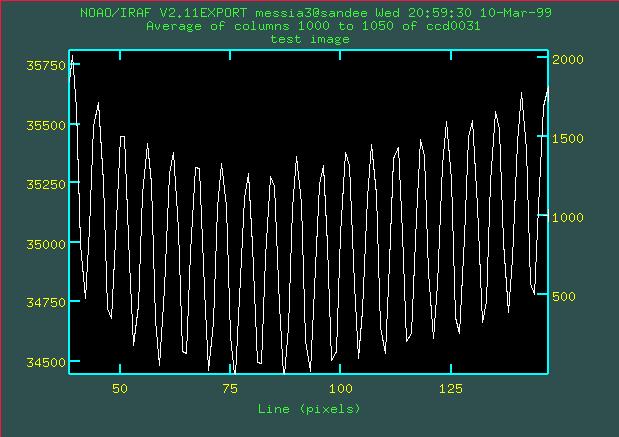This screenshot has width=619, height=437.
Task: Click the 'test image' subtitle
Action: point(310,39)
